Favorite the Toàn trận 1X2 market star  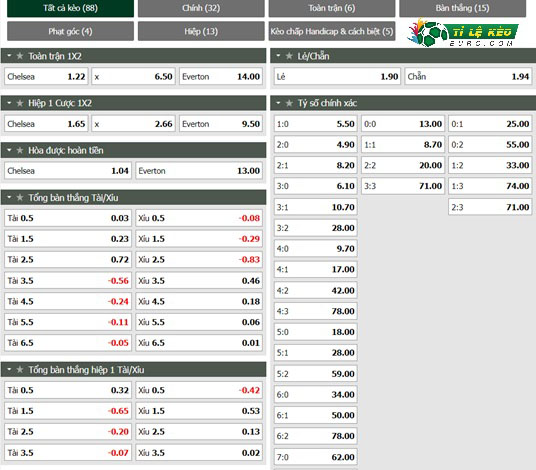20,56
